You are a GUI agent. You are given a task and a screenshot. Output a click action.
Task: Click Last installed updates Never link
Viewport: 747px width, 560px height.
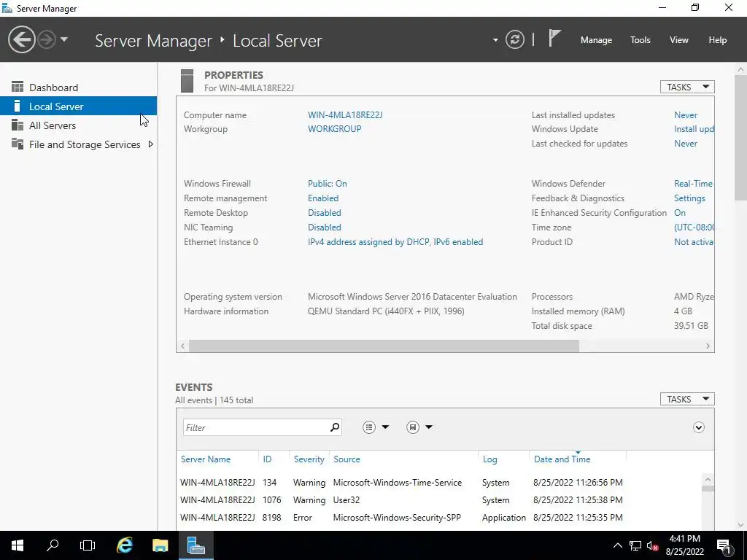(686, 114)
